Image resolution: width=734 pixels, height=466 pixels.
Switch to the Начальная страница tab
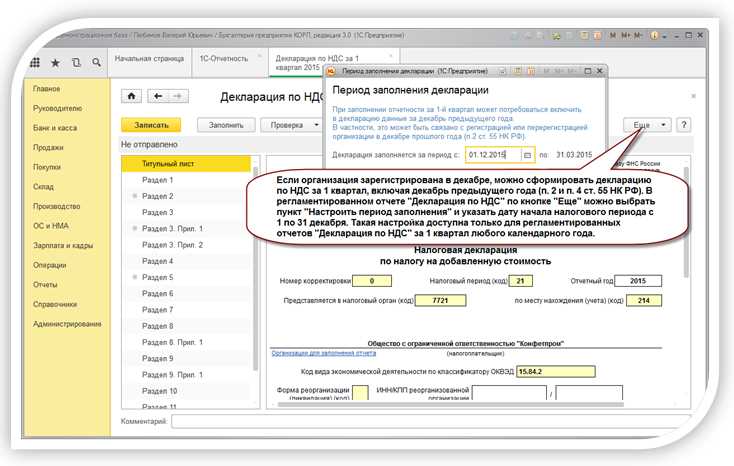click(x=148, y=59)
